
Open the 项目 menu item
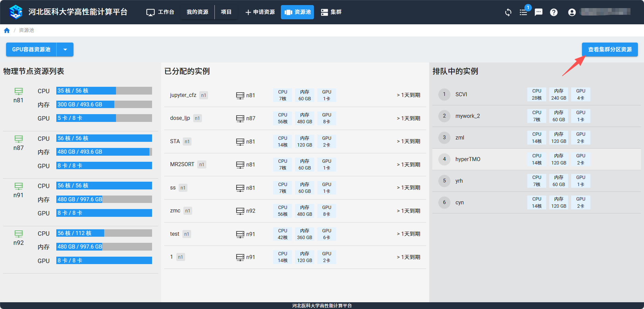[226, 12]
